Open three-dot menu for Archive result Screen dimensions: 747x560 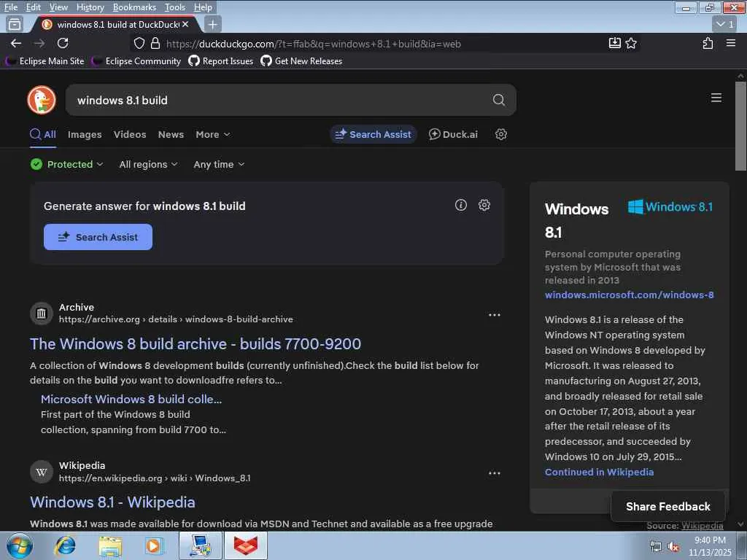pos(494,315)
